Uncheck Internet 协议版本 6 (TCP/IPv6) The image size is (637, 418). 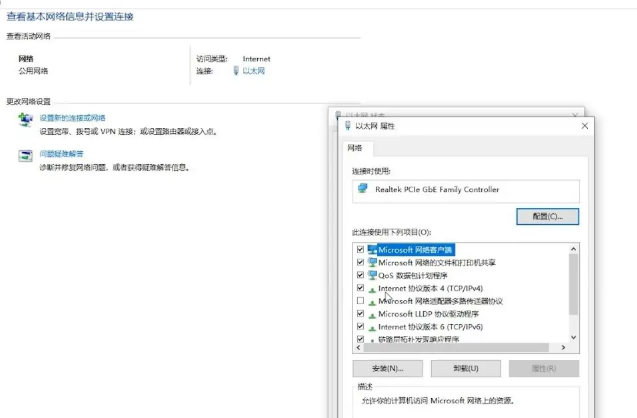pyautogui.click(x=360, y=326)
